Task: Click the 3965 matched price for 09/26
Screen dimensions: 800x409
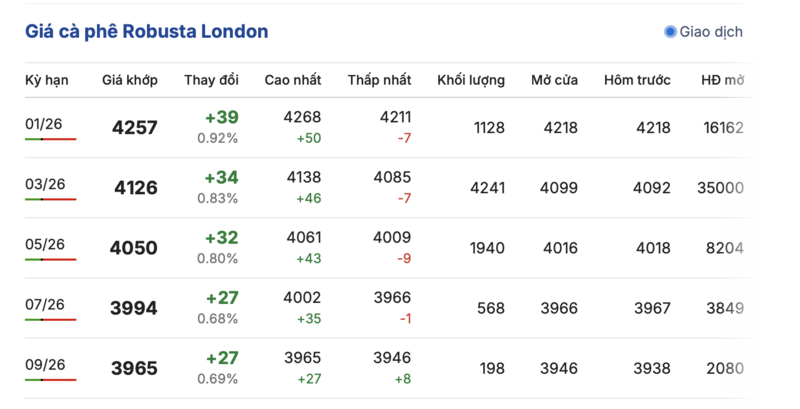Action: (136, 369)
